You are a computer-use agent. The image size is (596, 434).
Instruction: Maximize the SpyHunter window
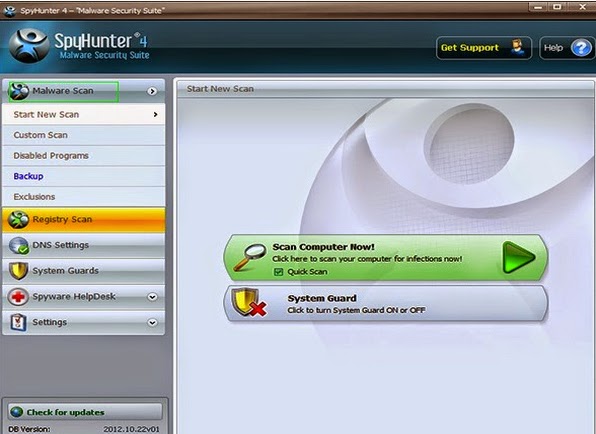(x=557, y=7)
